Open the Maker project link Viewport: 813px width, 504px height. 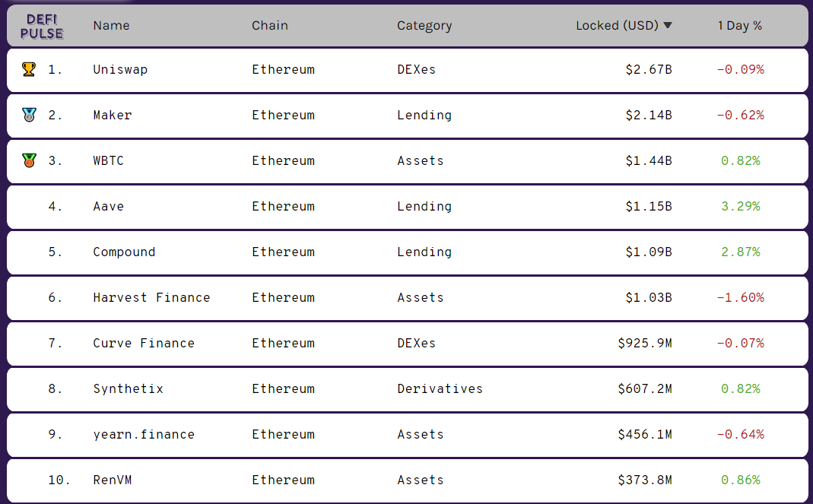113,116
